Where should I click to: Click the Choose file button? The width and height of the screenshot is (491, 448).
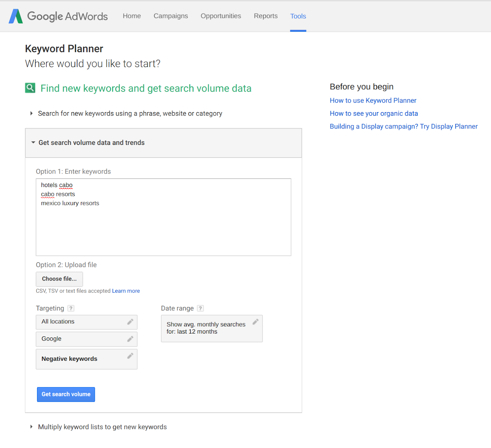(x=59, y=279)
